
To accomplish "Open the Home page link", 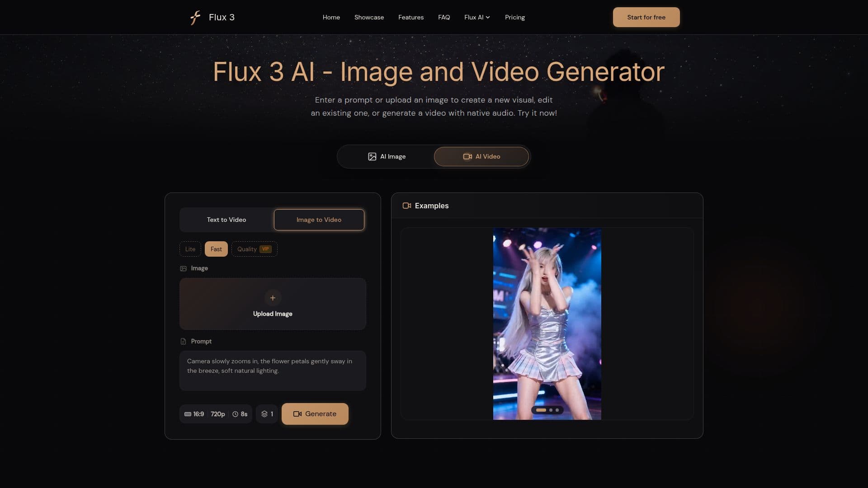I will (x=331, y=17).
